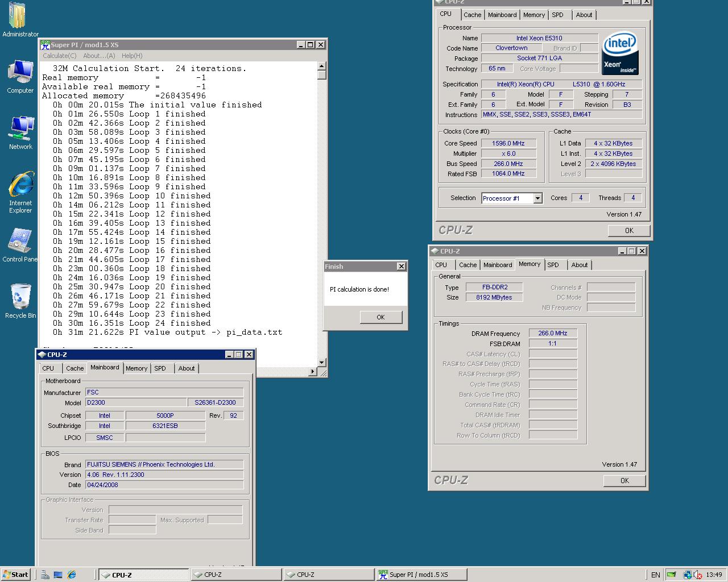Open the About...(A) menu in Super PI
The width and height of the screenshot is (728, 582).
click(99, 56)
